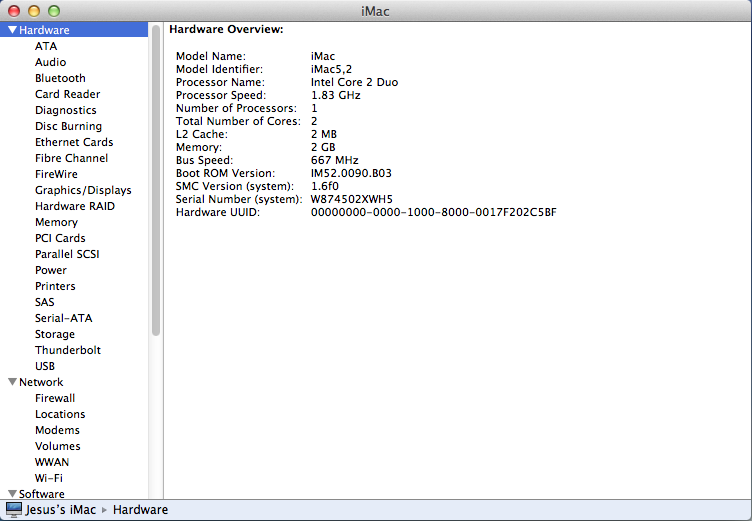The image size is (752, 521).
Task: Select USB in sidebar
Action: [45, 366]
